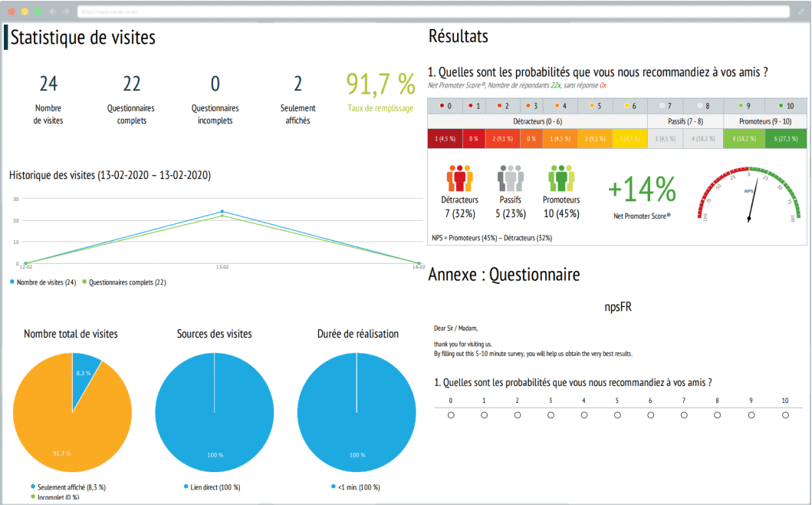812x505 pixels.
Task: Click the 'Détracteurs (0 - 6)' header
Action: point(537,121)
